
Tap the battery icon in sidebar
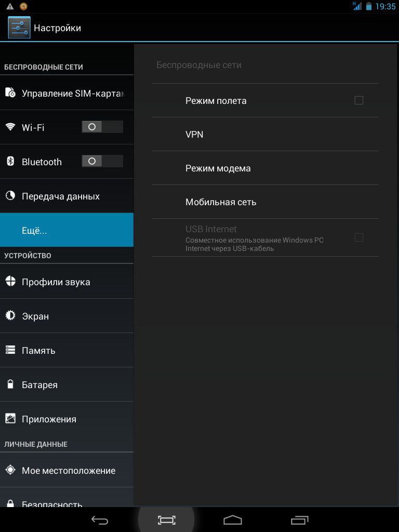click(x=10, y=384)
